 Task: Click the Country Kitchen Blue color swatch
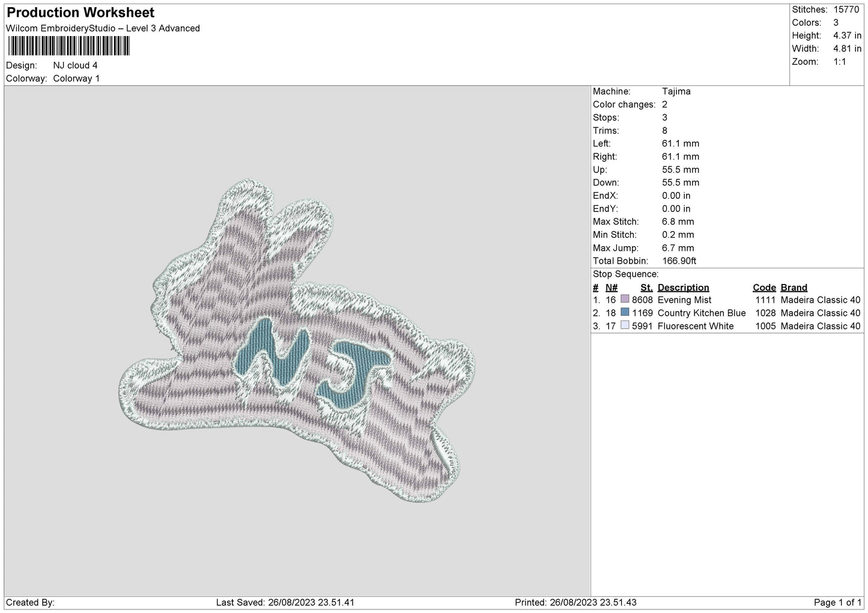click(625, 312)
